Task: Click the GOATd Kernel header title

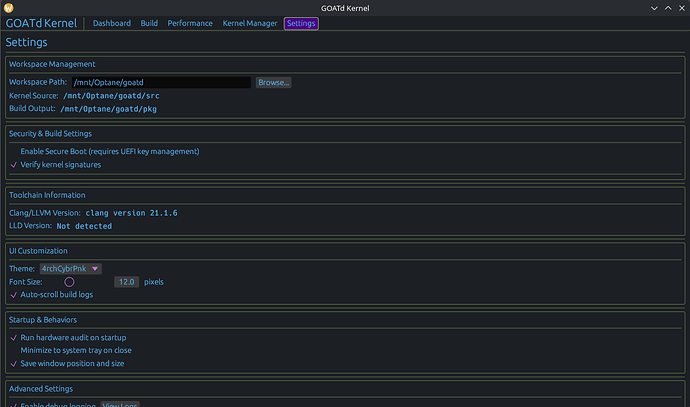Action: 41,23
